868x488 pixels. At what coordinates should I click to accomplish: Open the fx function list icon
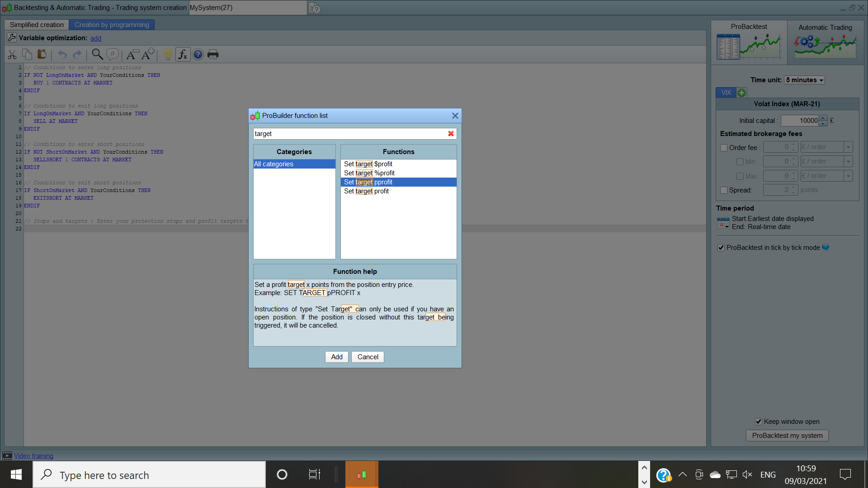point(183,55)
